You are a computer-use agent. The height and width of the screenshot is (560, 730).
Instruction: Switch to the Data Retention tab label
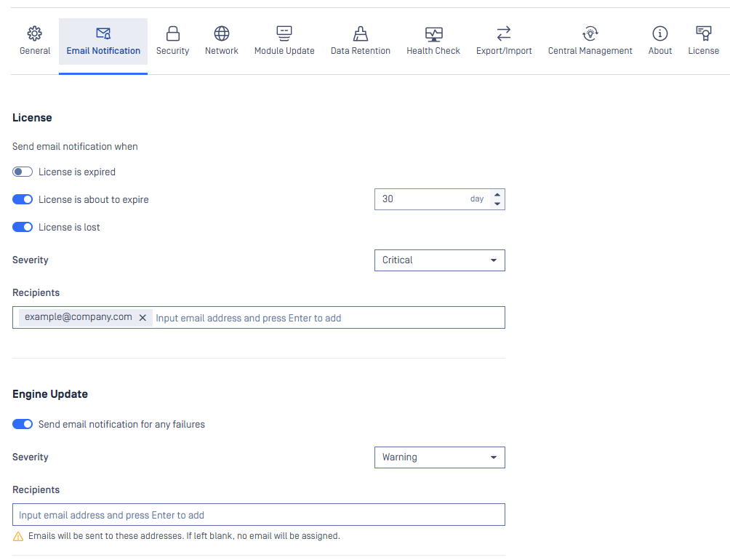[361, 51]
